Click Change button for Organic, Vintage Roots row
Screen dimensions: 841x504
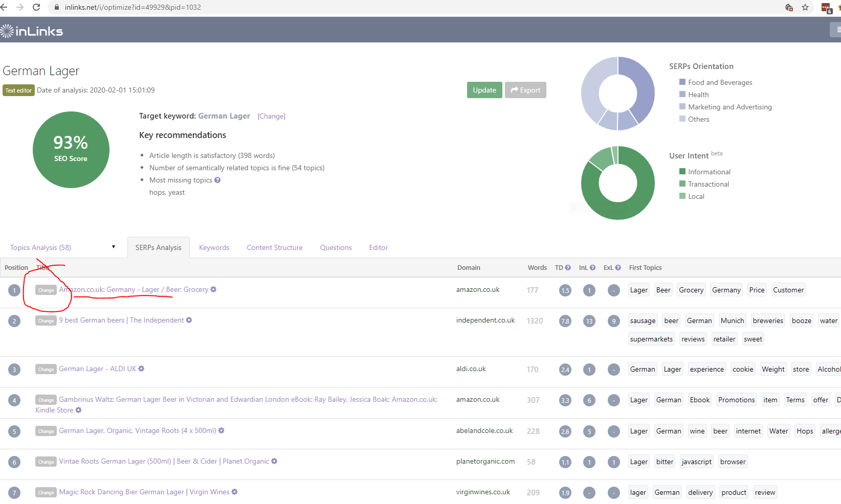(46, 431)
